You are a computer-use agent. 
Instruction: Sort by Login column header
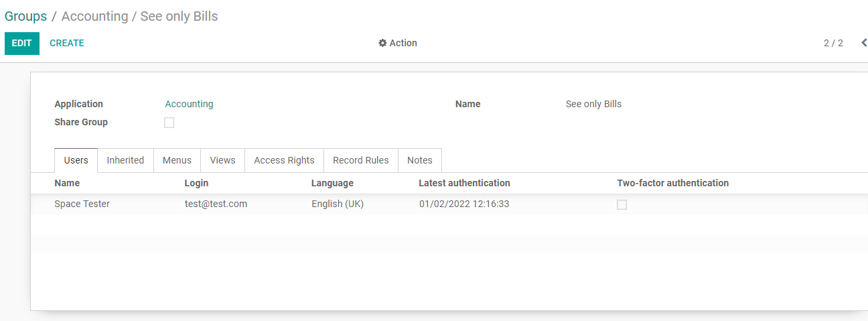tap(196, 183)
